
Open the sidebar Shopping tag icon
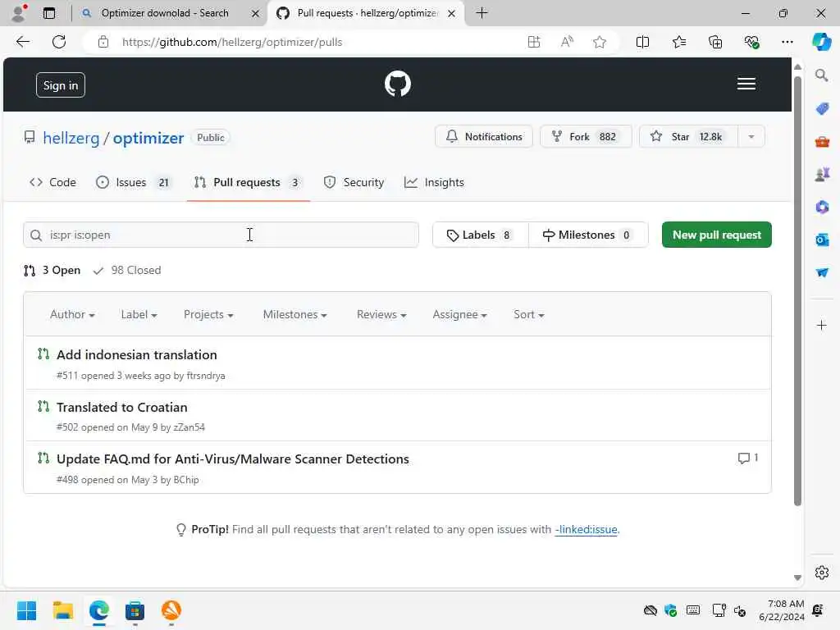point(822,109)
